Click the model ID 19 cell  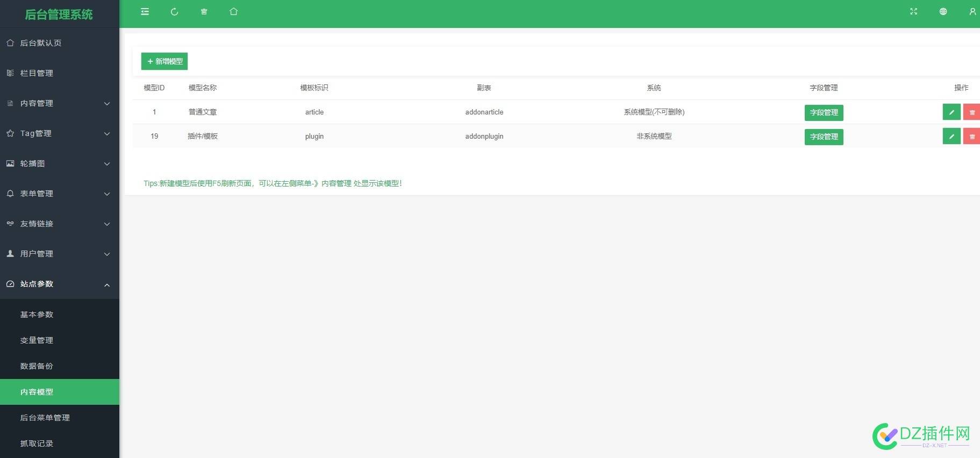(154, 136)
